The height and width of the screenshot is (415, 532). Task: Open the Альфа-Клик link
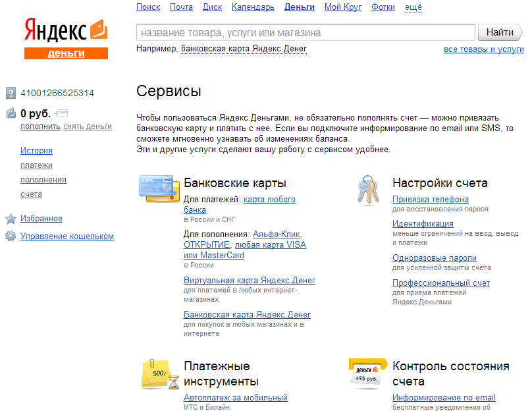pyautogui.click(x=276, y=234)
